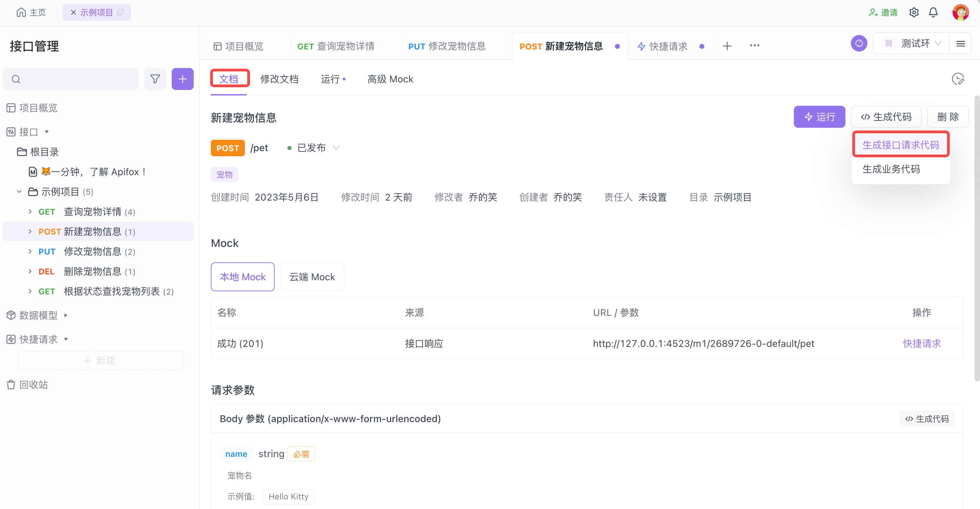Open the hamburger menu icon at top right

(x=960, y=44)
